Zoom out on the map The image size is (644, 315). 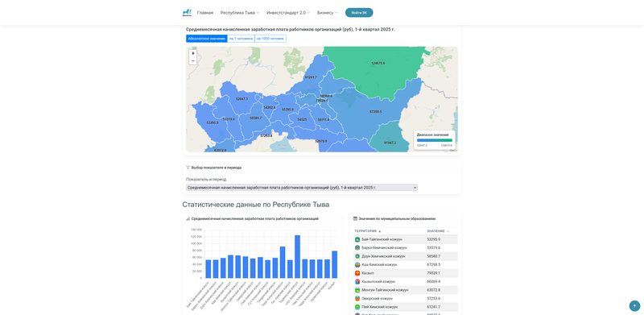tap(193, 61)
